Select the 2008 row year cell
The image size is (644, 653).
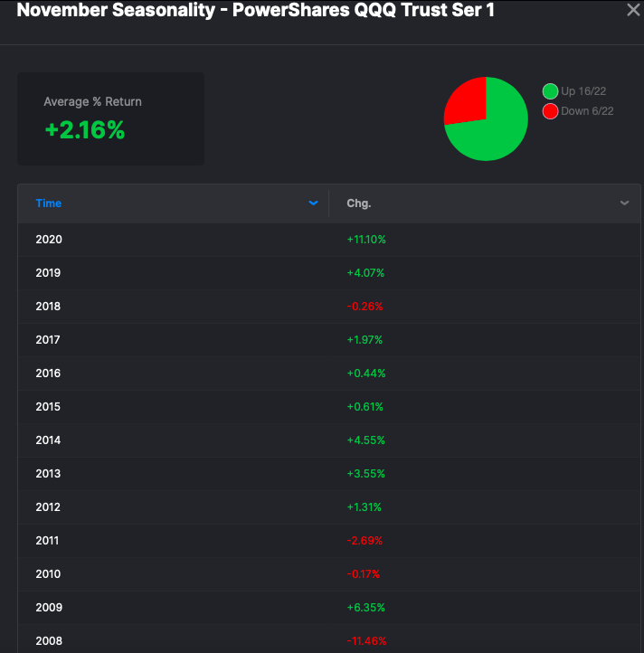point(49,641)
